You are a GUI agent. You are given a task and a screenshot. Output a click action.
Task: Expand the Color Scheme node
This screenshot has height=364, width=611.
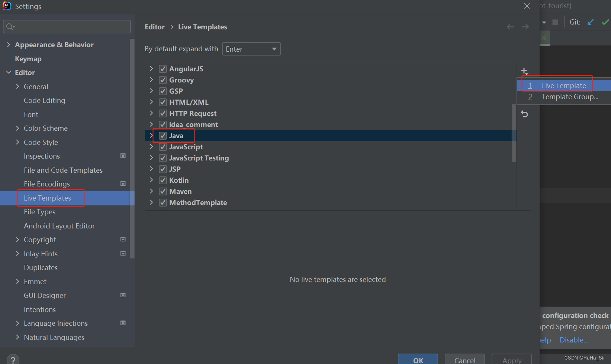coord(17,128)
